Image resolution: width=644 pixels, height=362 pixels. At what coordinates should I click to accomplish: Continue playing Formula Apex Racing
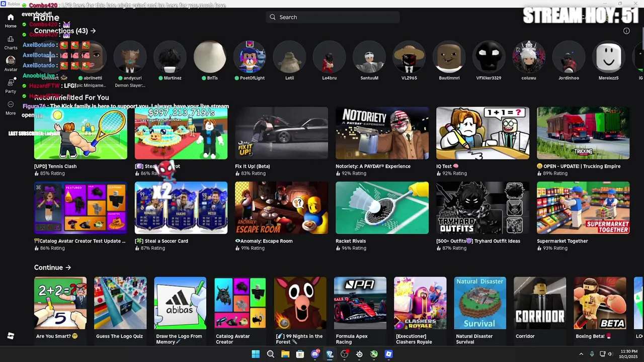tap(360, 303)
